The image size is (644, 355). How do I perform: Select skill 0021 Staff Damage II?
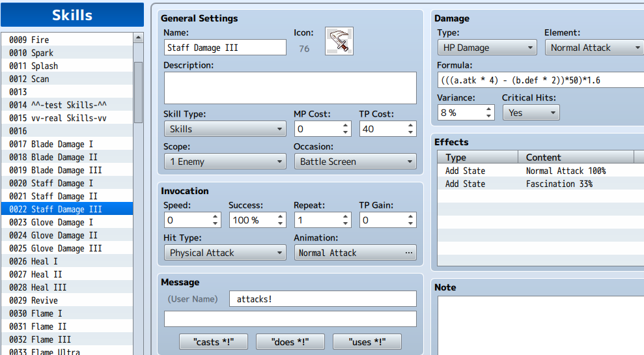[x=67, y=196]
